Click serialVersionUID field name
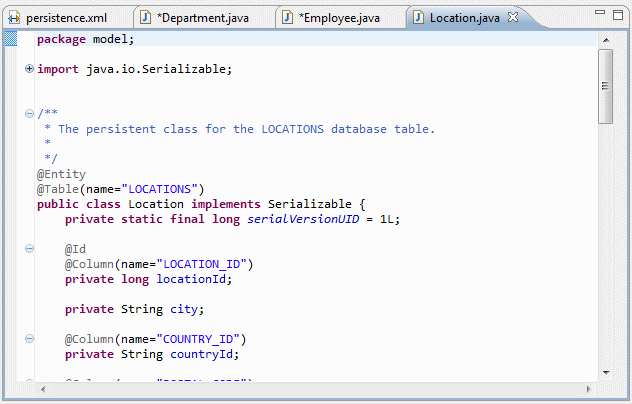632x404 pixels. 303,219
